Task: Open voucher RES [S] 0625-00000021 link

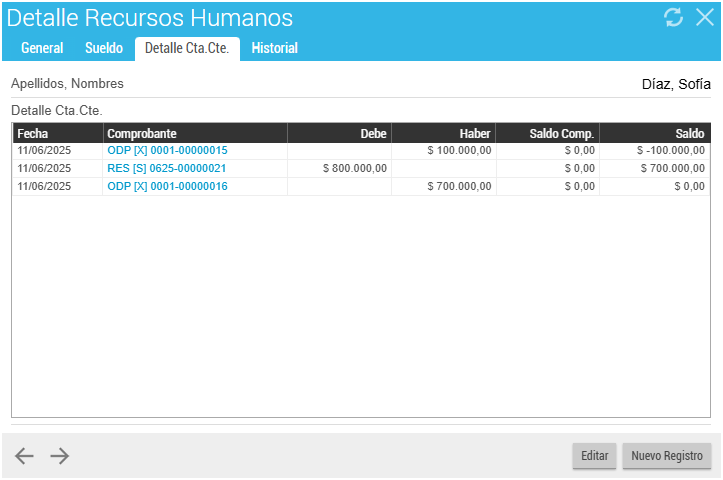Action: (x=166, y=168)
